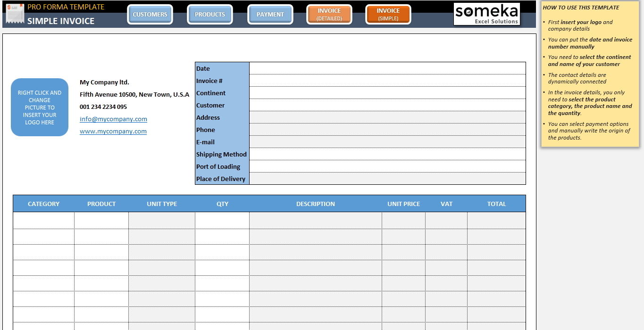
Task: Select the Continent value cell
Action: click(387, 93)
